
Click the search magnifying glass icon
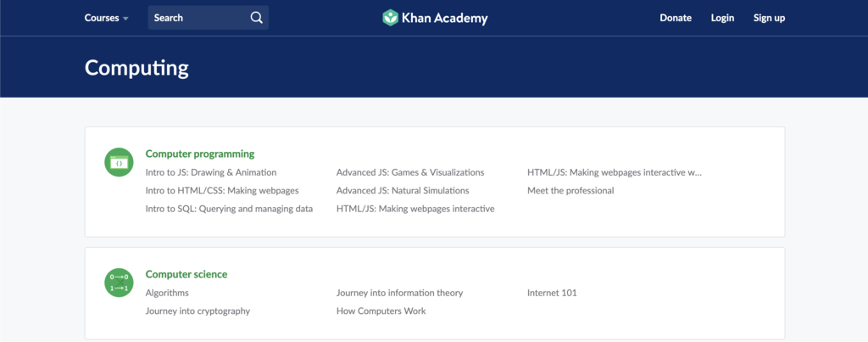(x=256, y=18)
